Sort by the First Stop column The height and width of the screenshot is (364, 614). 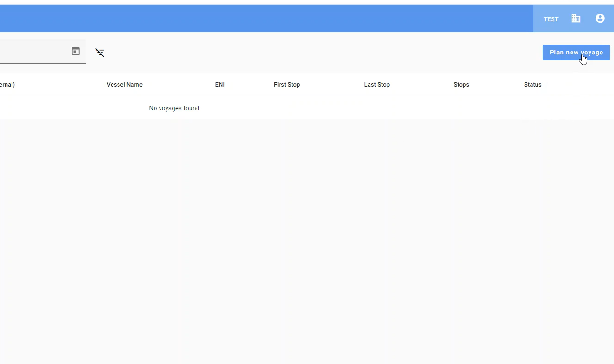tap(286, 85)
